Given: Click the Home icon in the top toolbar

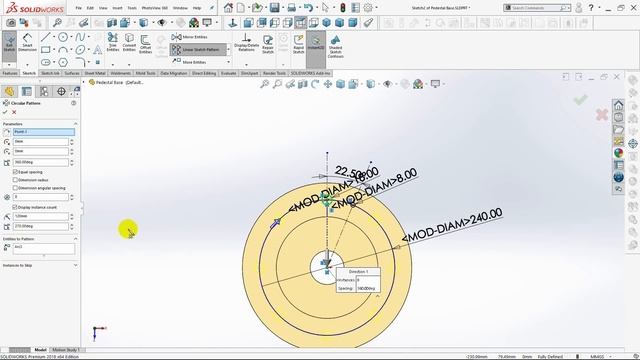Looking at the screenshot, I should tap(228, 8).
